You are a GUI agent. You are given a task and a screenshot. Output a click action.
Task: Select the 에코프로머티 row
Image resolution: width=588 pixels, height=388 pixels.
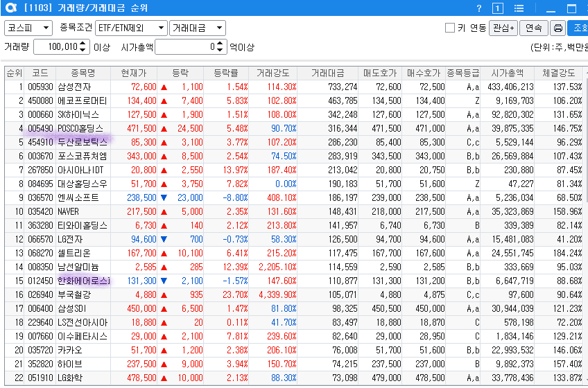point(294,101)
